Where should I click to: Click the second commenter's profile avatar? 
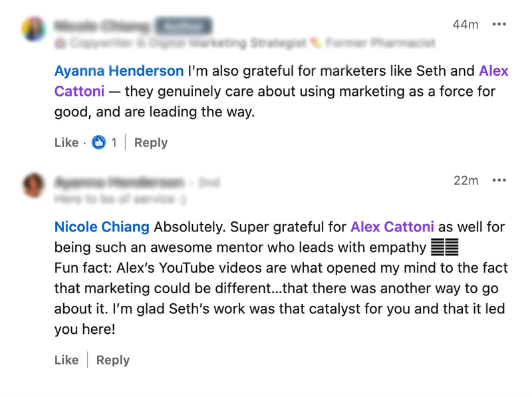33,185
